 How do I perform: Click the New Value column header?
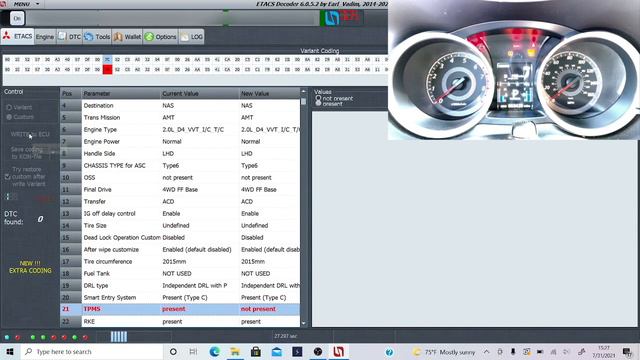click(269, 93)
